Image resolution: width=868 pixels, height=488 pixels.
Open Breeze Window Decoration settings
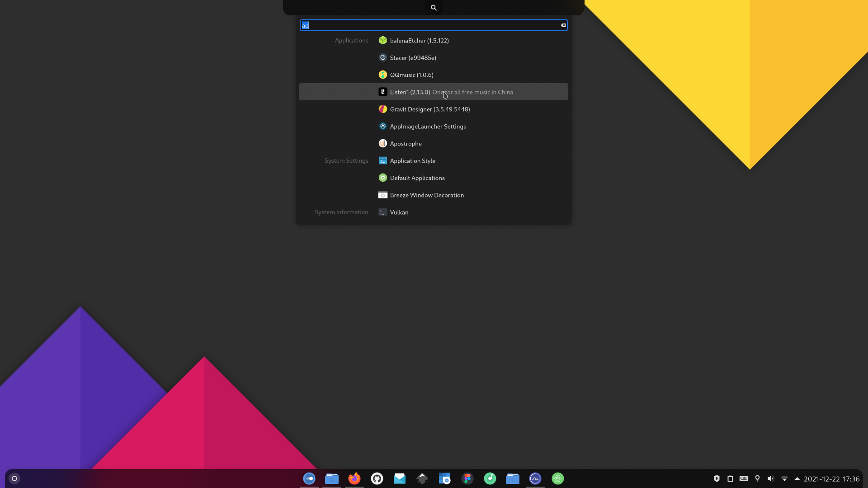[434, 195]
